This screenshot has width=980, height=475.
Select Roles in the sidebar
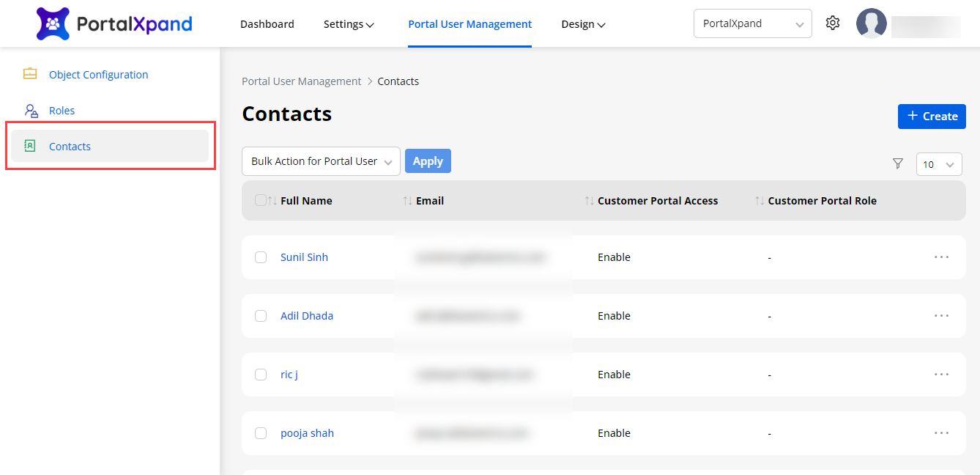tap(62, 111)
